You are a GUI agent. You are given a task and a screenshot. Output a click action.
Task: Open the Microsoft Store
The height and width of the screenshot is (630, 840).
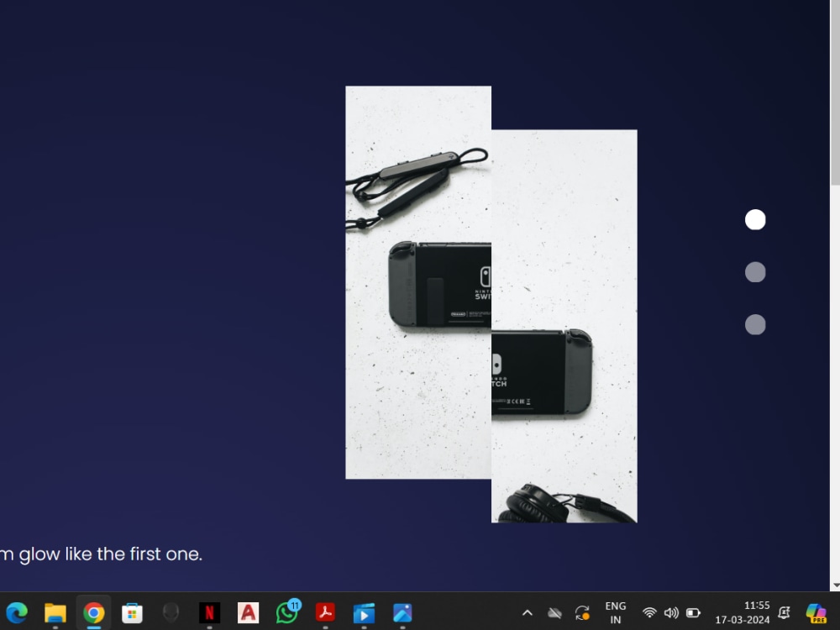(131, 612)
